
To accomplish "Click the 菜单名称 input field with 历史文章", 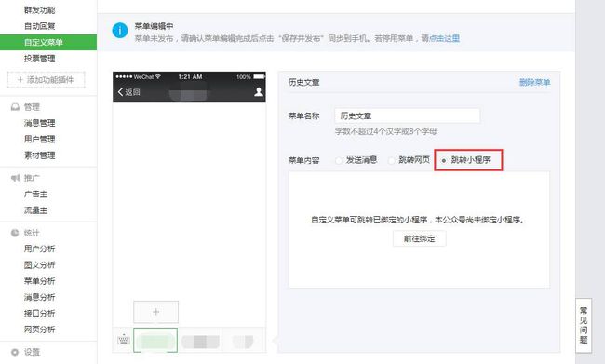I will pyautogui.click(x=408, y=115).
